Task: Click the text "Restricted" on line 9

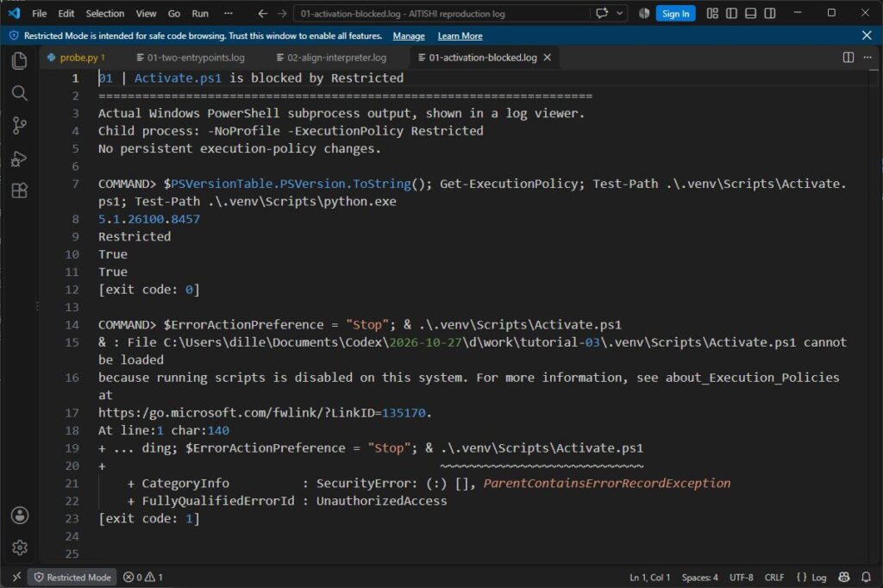Action: click(x=135, y=236)
